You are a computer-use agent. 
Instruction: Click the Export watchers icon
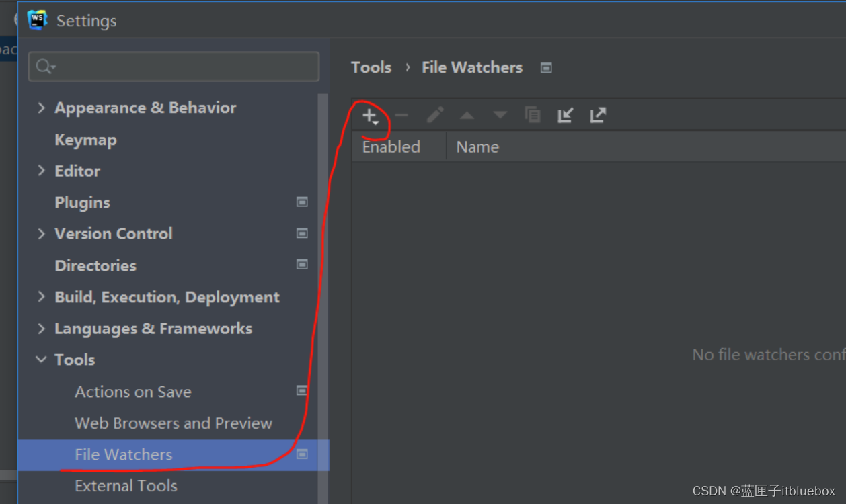coord(598,115)
